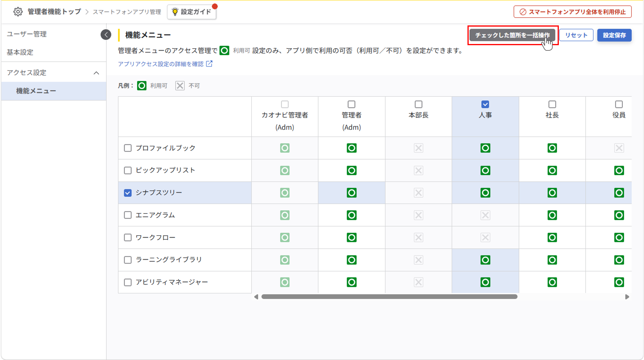Click the 人事 column header text
644x360 pixels.
(x=485, y=115)
